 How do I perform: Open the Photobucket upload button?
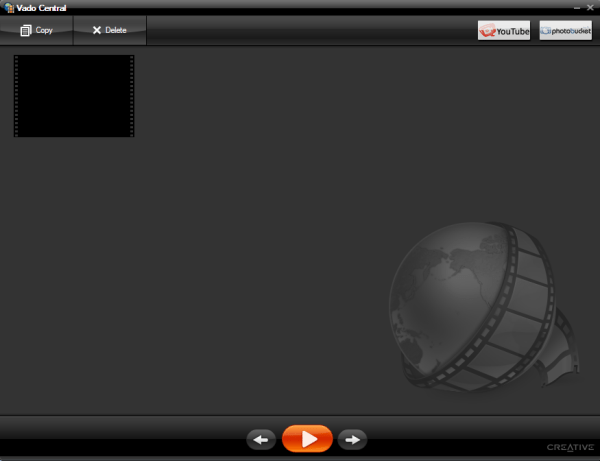[x=566, y=31]
